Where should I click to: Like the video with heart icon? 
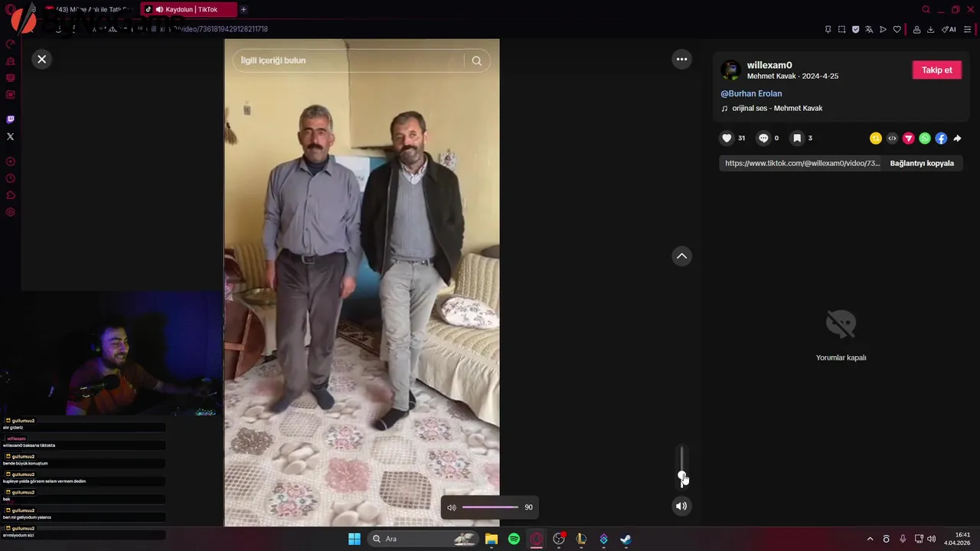coord(727,138)
